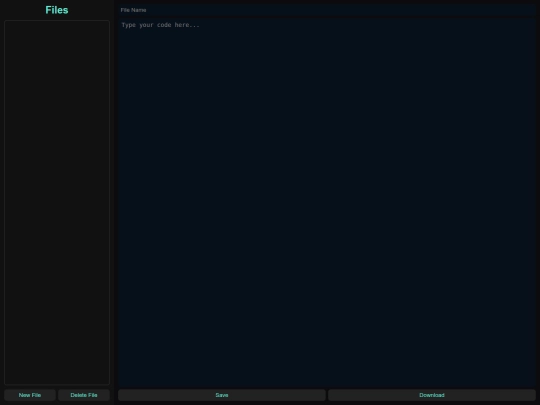Click the Delete File button
540x405 pixels.
[x=84, y=395]
